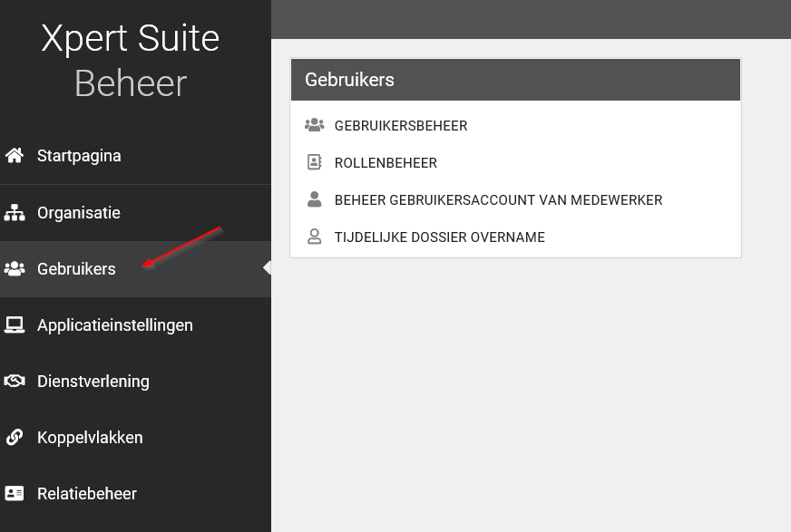Open the Dienstverlening menu label

point(93,382)
